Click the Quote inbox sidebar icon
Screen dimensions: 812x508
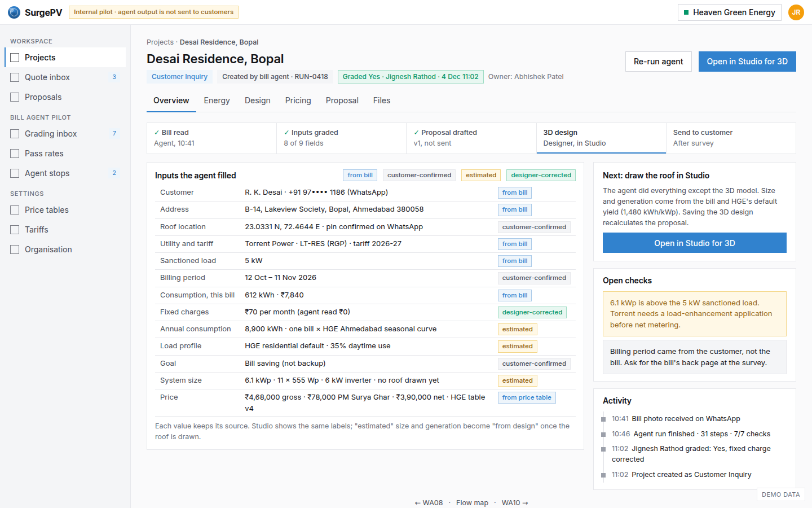[15, 77]
